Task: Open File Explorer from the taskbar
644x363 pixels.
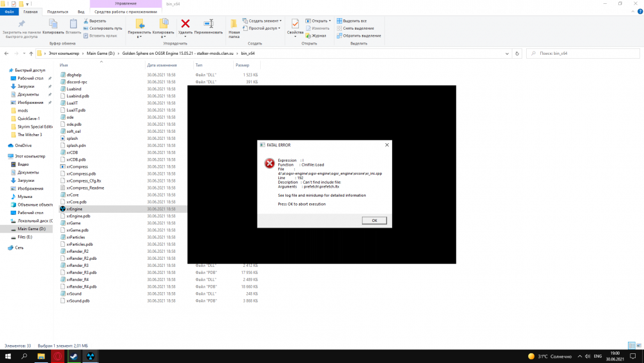Action: tap(41, 357)
